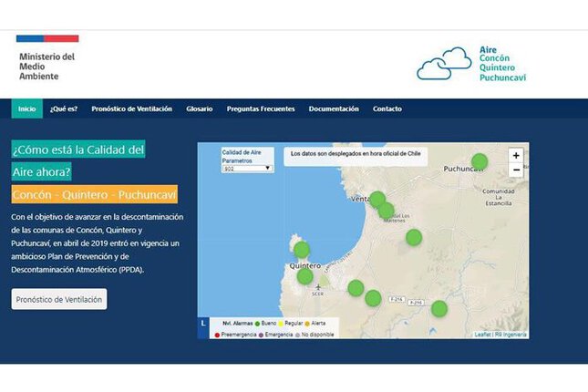This screenshot has width=588, height=392.
Task: Open the ¿Qué es? menu item
Action: coord(64,108)
